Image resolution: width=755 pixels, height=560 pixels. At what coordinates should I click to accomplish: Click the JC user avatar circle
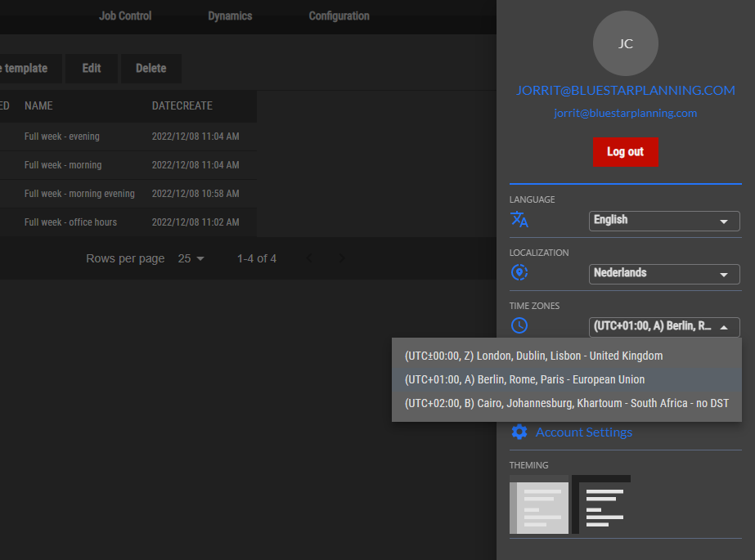(x=625, y=43)
